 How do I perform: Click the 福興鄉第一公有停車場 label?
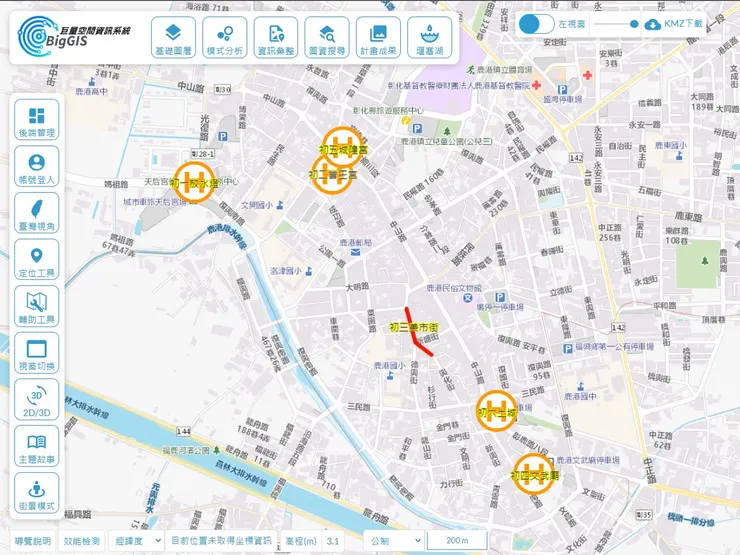pyautogui.click(x=614, y=347)
